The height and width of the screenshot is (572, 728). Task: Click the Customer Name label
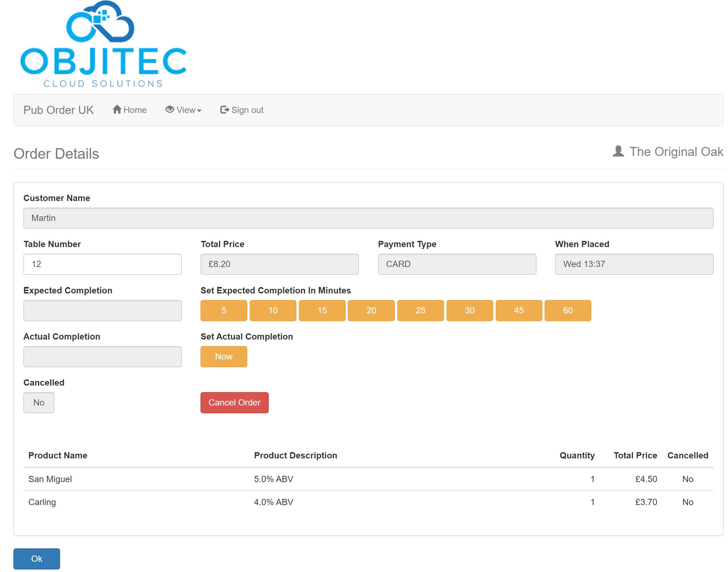click(x=57, y=198)
